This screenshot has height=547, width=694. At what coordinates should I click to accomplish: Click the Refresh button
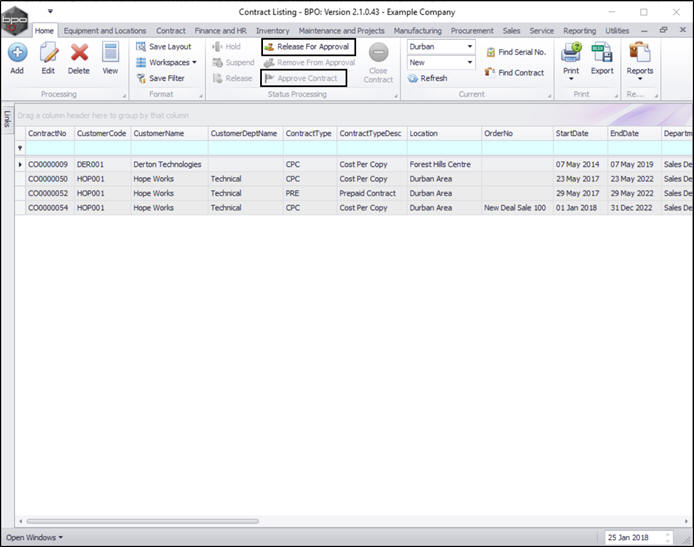[428, 78]
